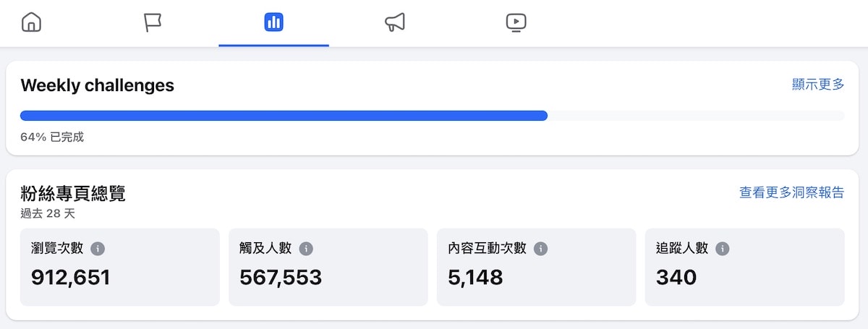Select the bar chart Insights icon
This screenshot has height=329, width=868.
click(274, 22)
